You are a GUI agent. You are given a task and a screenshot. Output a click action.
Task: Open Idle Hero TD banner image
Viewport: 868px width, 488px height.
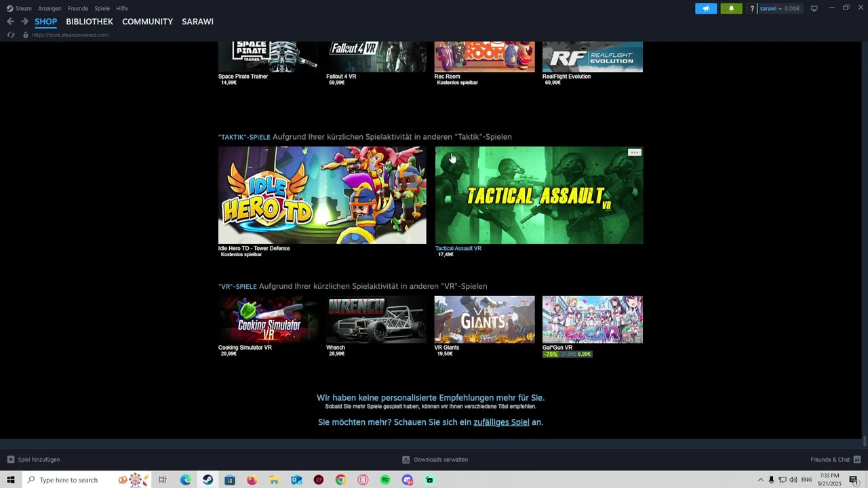pos(322,195)
